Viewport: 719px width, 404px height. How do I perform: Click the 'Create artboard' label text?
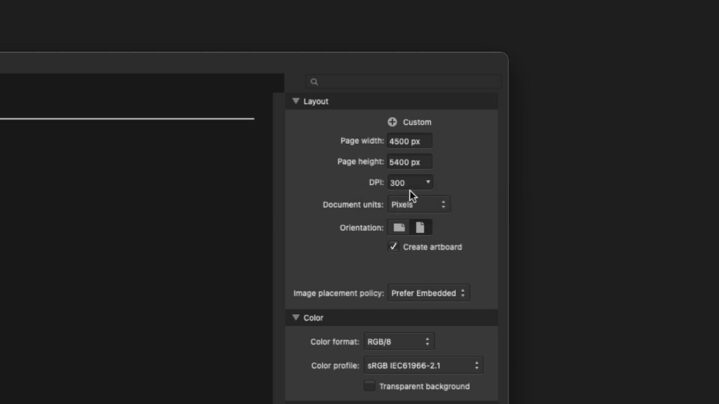coord(432,247)
